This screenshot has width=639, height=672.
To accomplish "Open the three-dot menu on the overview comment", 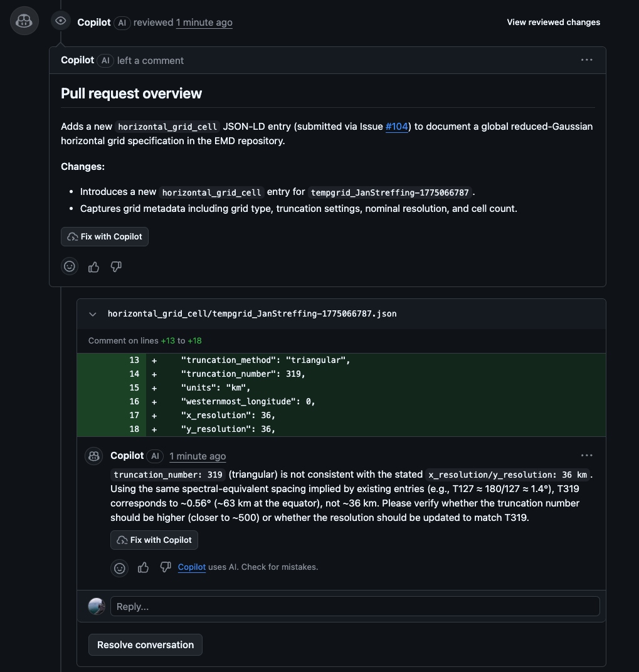I will coord(587,60).
